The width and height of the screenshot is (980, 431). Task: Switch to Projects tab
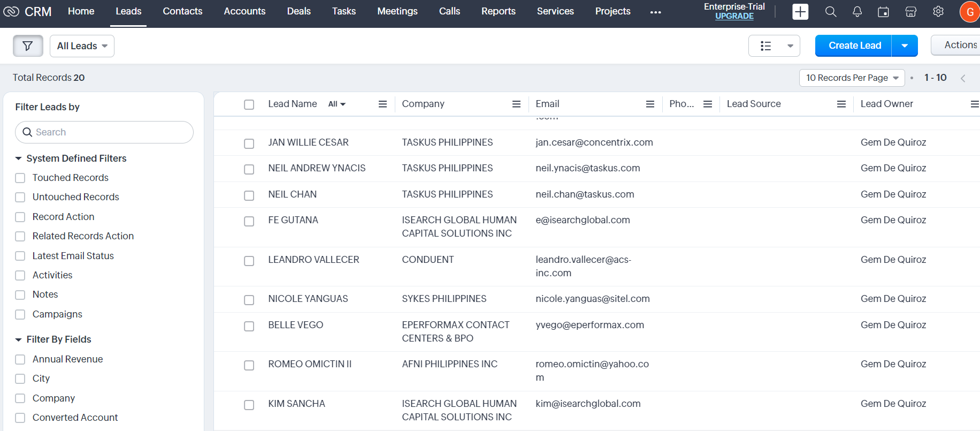(x=612, y=11)
